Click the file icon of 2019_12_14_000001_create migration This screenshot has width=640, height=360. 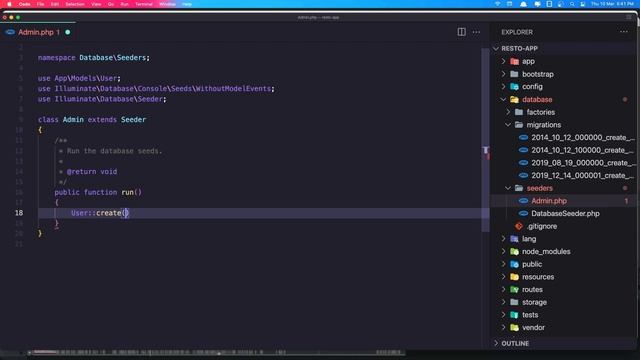(523, 176)
